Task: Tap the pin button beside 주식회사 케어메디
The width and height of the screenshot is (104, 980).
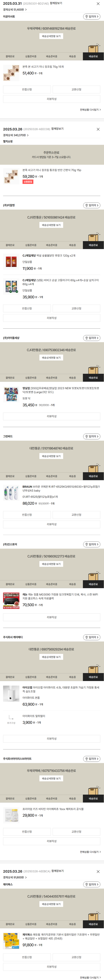Action: pyautogui.click(x=92, y=637)
